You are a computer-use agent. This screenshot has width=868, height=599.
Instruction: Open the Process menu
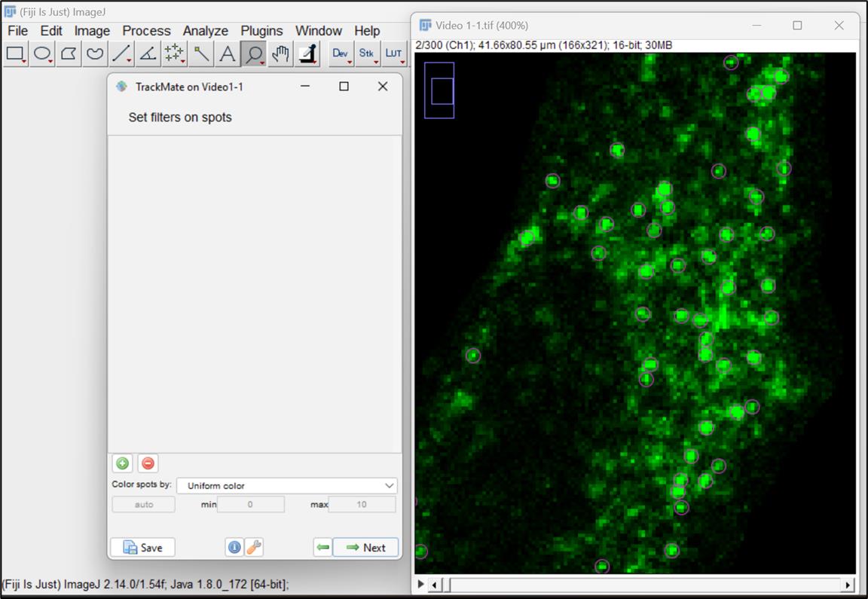tap(146, 30)
